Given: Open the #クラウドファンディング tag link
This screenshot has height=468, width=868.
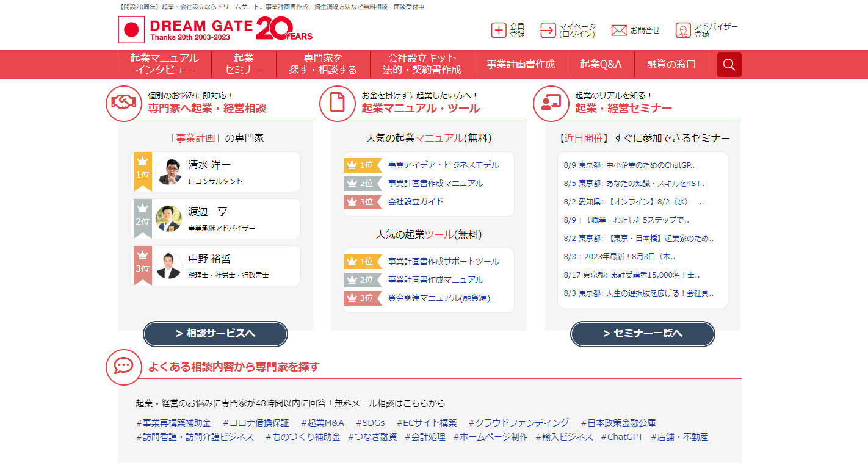Looking at the screenshot, I should click(x=518, y=422).
